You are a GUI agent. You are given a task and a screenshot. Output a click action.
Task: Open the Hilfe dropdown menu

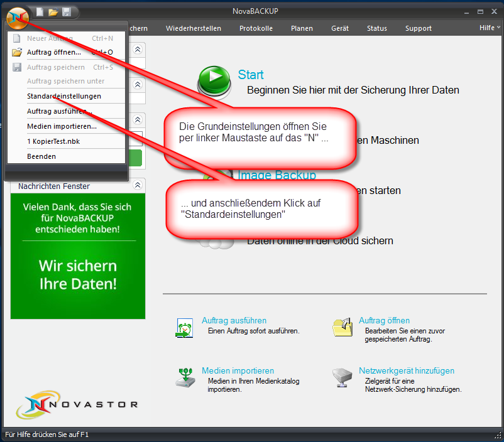[x=490, y=28]
